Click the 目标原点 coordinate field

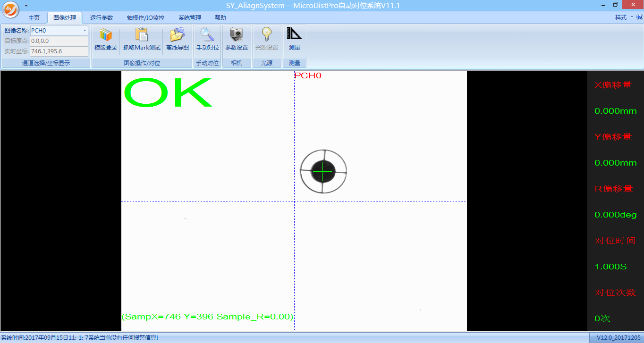pyautogui.click(x=59, y=41)
